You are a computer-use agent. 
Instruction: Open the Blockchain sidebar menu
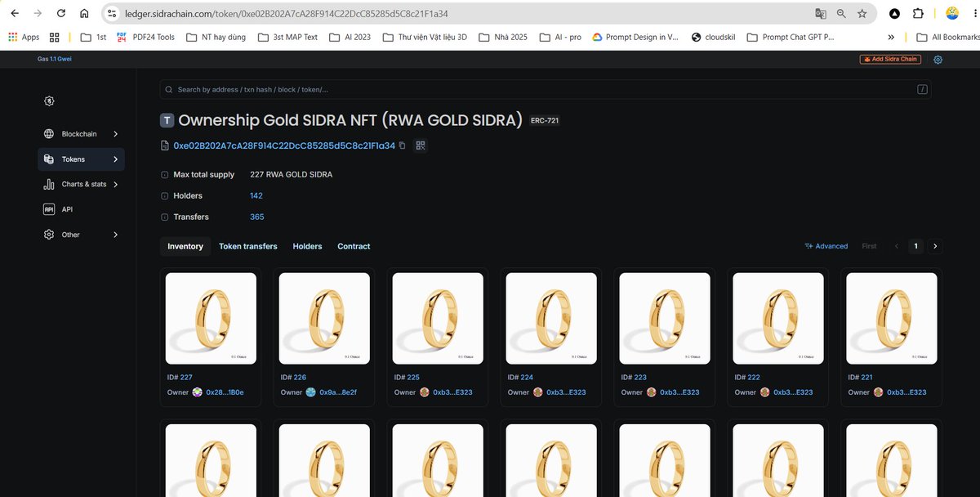[81, 134]
